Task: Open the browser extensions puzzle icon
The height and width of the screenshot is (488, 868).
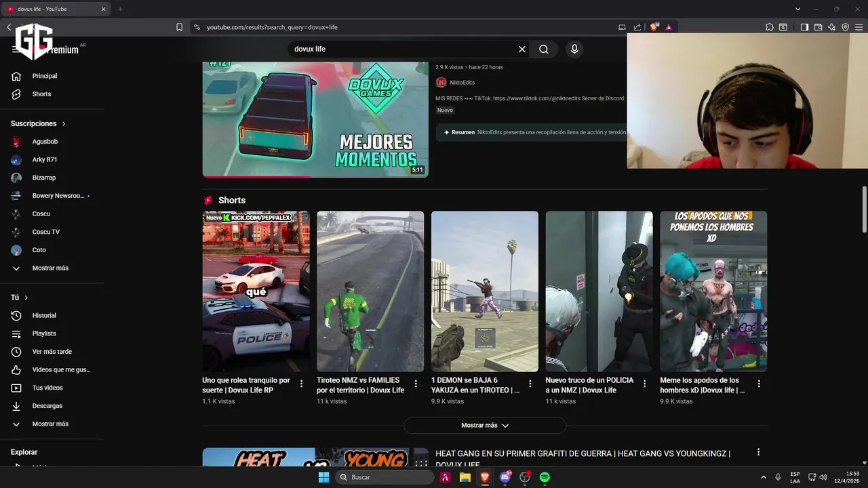Action: [x=769, y=27]
